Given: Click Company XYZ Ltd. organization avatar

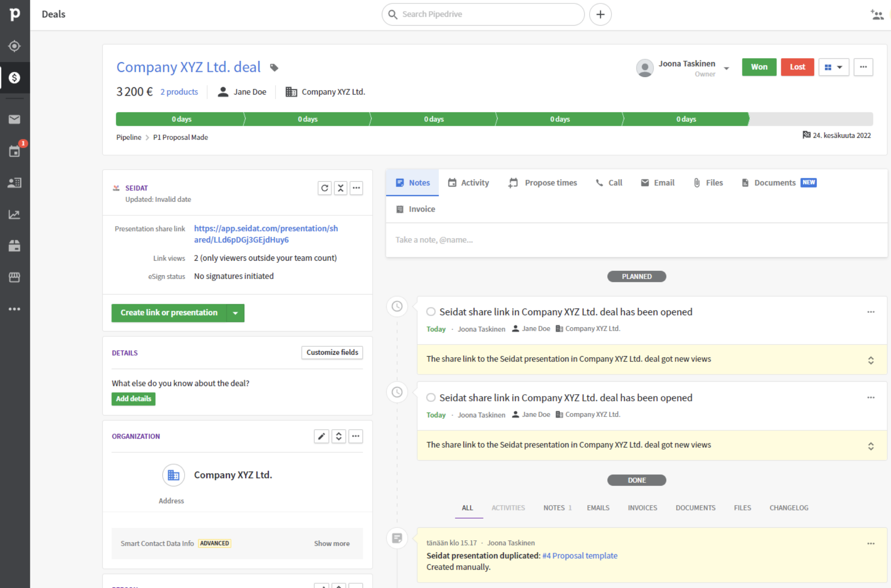Looking at the screenshot, I should (x=174, y=475).
